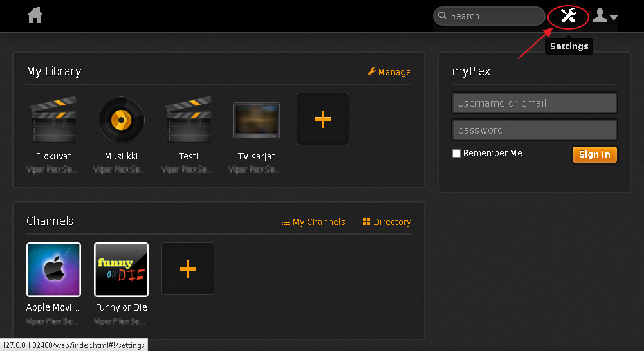Open the user account dropdown
This screenshot has width=644, height=351.
605,16
